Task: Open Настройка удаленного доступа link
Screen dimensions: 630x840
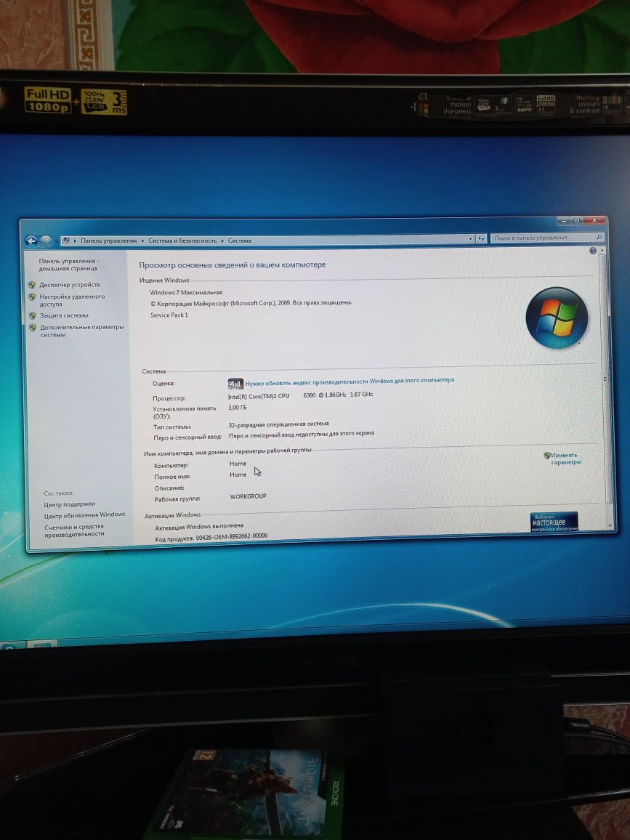Action: pyautogui.click(x=72, y=300)
